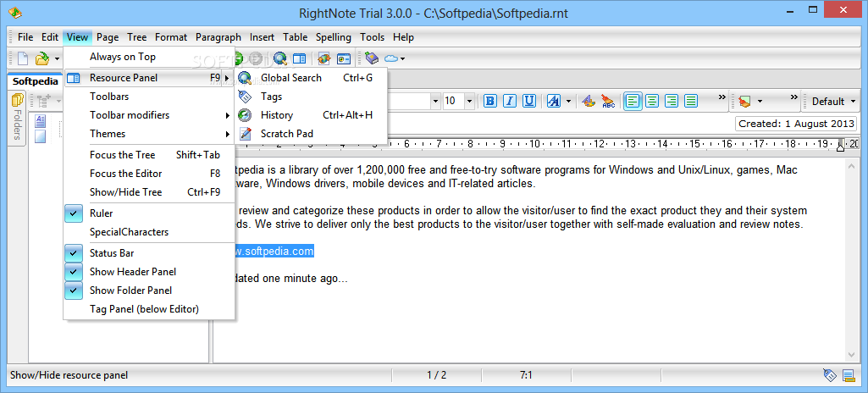The height and width of the screenshot is (393, 868).
Task: Click the add tree node icon
Action: coord(44,100)
